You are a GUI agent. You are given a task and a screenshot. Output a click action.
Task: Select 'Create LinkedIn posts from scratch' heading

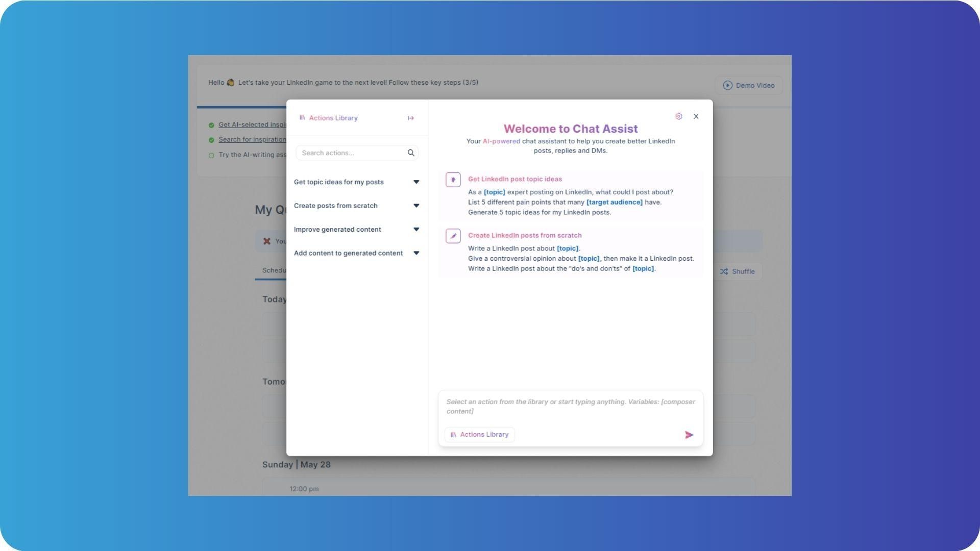point(524,235)
